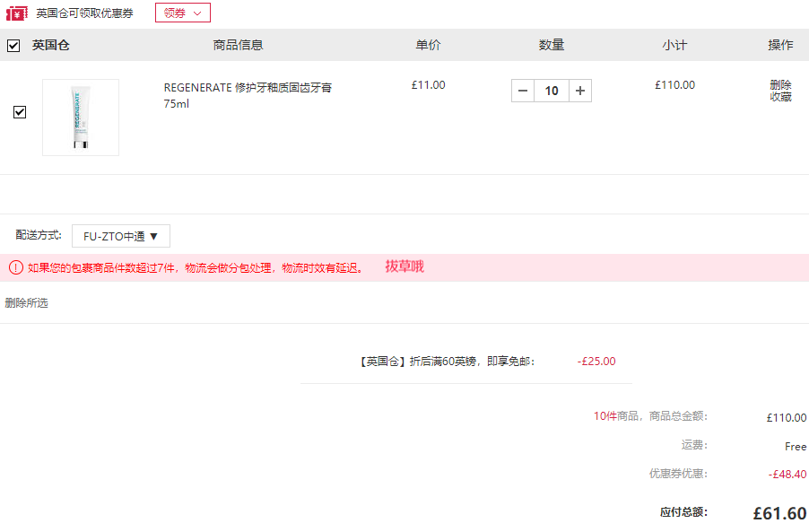
Task: Open the REGENERATE toothpaste product thumbnail
Action: 81,118
